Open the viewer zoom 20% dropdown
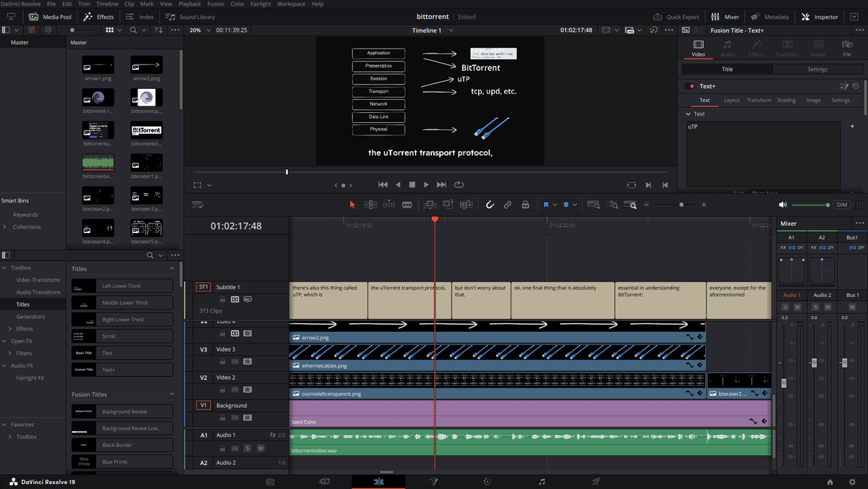868x489 pixels. tap(200, 30)
